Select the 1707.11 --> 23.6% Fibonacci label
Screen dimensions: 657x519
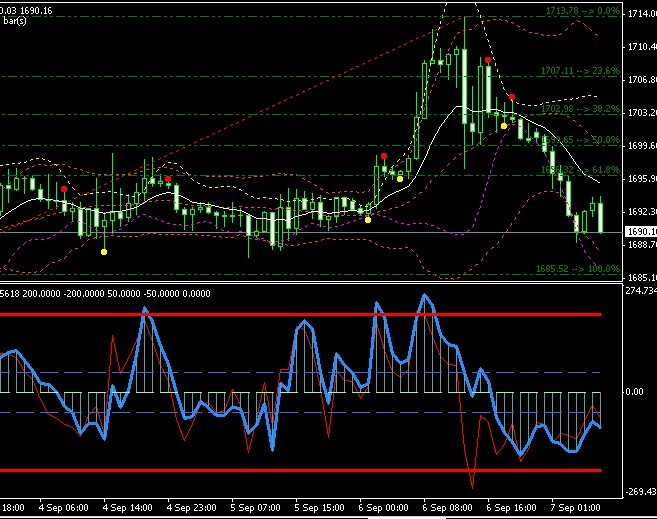pyautogui.click(x=580, y=71)
